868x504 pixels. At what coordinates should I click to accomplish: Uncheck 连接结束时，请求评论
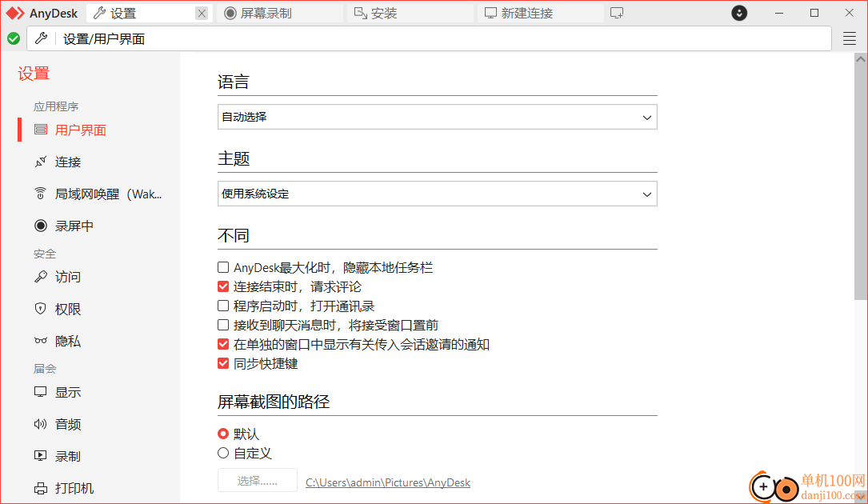[x=223, y=287]
